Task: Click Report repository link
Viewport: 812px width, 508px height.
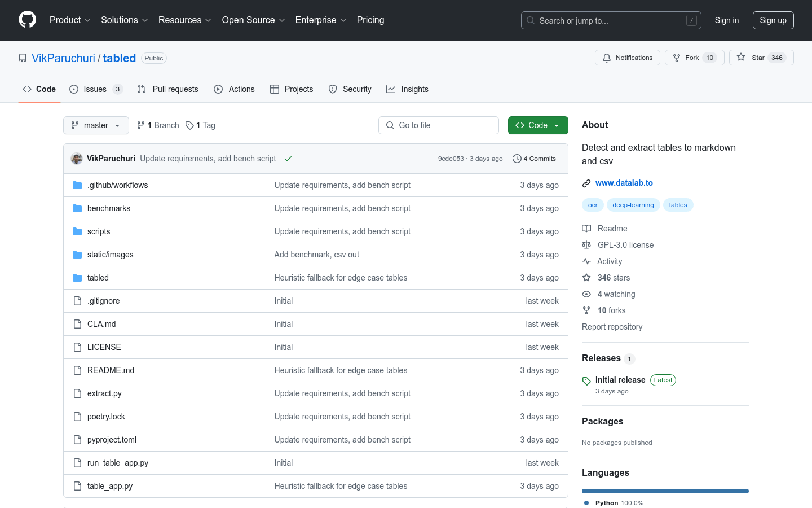Action: (612, 327)
